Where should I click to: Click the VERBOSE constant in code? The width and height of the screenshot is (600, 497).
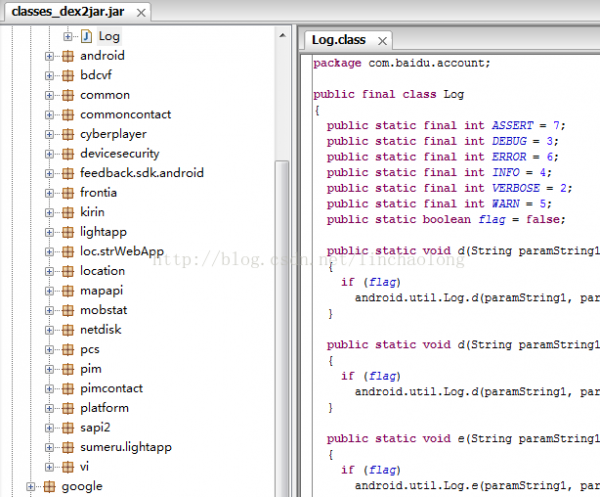pos(516,188)
